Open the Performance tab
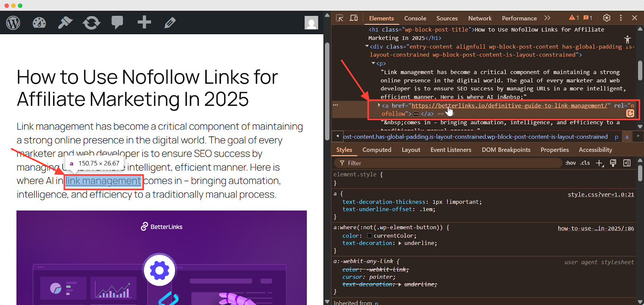The width and height of the screenshot is (644, 305). pyautogui.click(x=519, y=18)
